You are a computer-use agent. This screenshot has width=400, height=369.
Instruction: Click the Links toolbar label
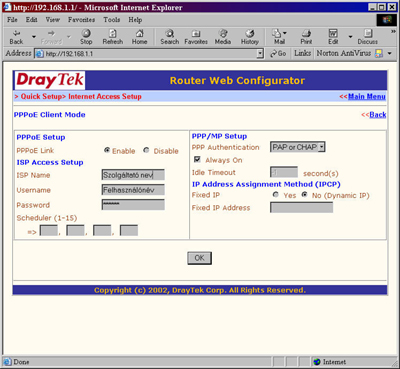tap(302, 53)
